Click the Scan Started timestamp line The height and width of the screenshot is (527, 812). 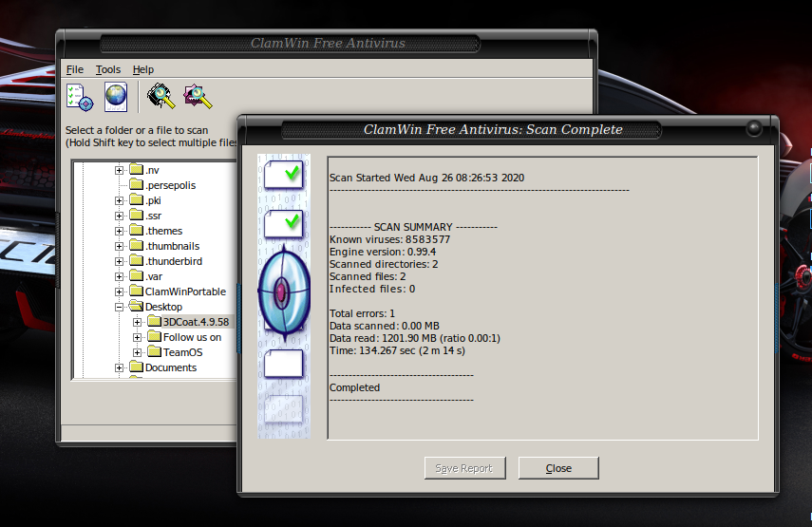coord(426,178)
